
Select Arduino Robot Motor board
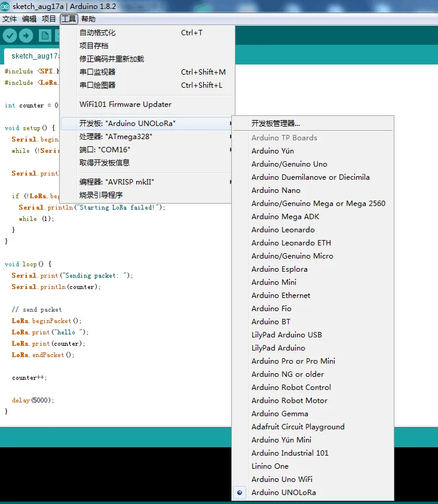[x=313, y=401]
